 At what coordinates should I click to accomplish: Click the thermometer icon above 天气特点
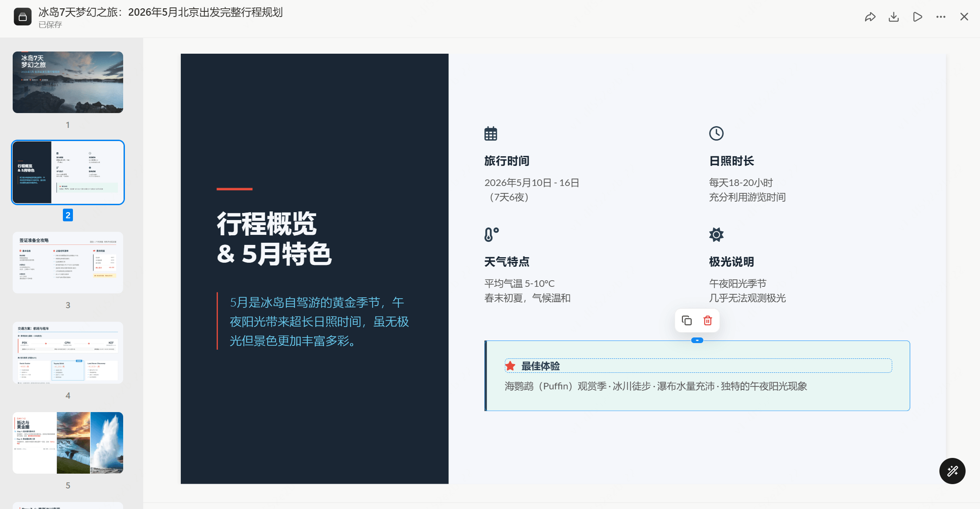[491, 234]
